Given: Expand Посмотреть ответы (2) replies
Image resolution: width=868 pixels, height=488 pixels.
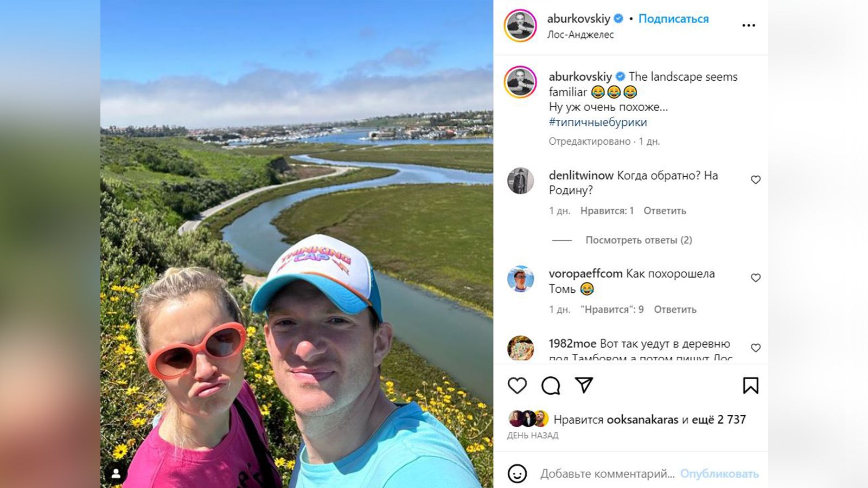Looking at the screenshot, I should pyautogui.click(x=639, y=240).
